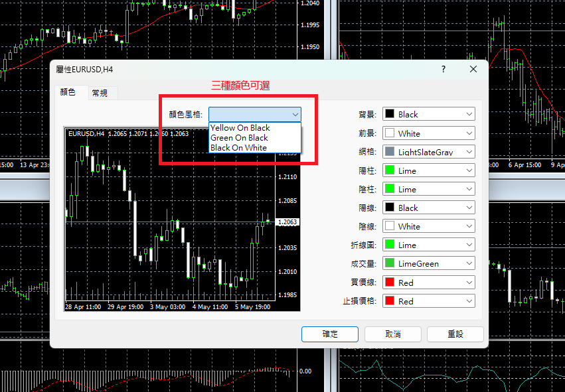Click the 5 May 19:00 label in preview
Viewport: 565px width, 392px height.
click(x=252, y=307)
